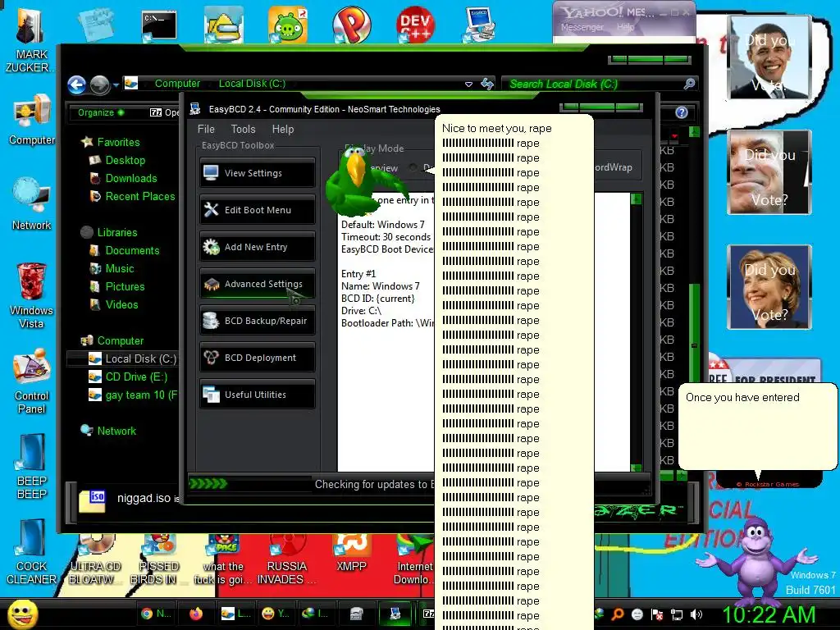Open the File menu in EasyBCD
Image resolution: width=840 pixels, height=630 pixels.
pyautogui.click(x=206, y=129)
